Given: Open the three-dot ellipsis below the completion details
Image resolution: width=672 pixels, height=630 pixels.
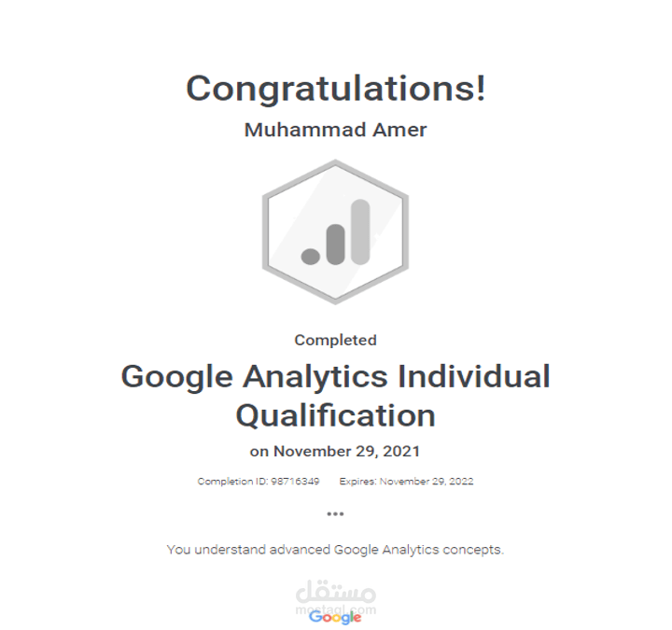Looking at the screenshot, I should (335, 513).
